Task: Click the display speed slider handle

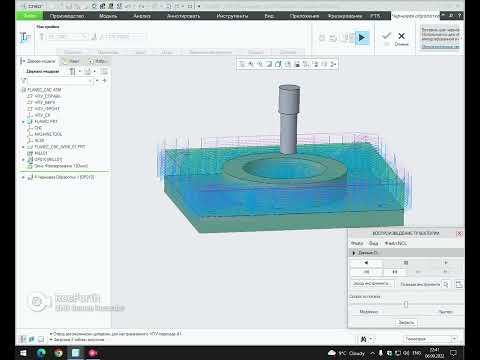Action: click(406, 304)
